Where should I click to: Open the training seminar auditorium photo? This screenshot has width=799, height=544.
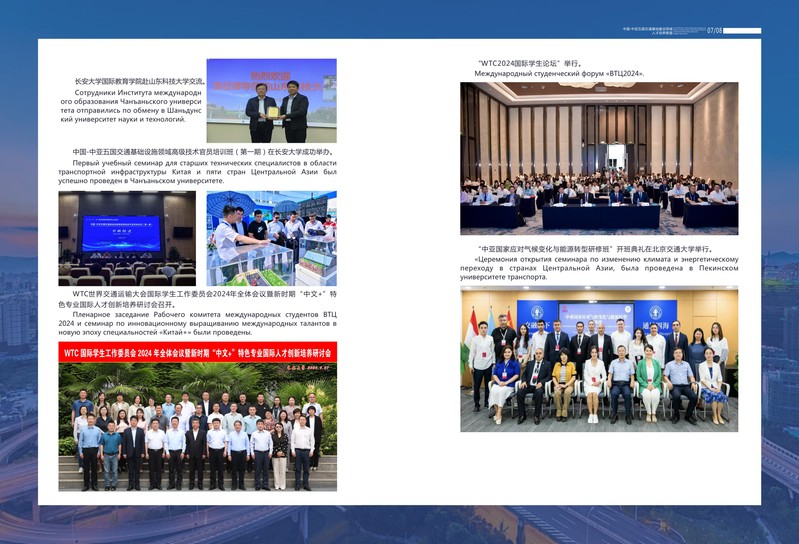click(x=127, y=239)
